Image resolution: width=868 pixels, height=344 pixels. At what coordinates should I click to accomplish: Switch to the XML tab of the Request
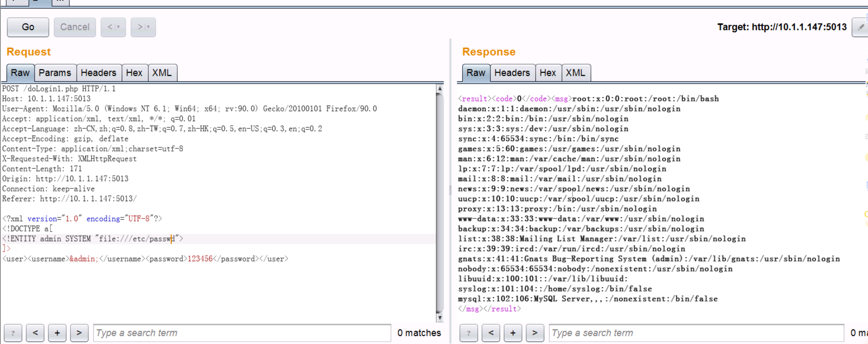(162, 73)
